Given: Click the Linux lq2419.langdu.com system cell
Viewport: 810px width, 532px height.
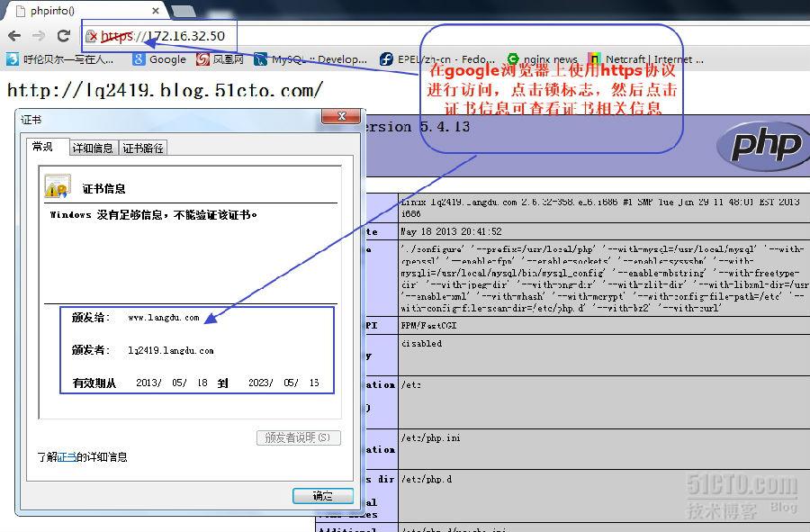Looking at the screenshot, I should click(x=604, y=208).
